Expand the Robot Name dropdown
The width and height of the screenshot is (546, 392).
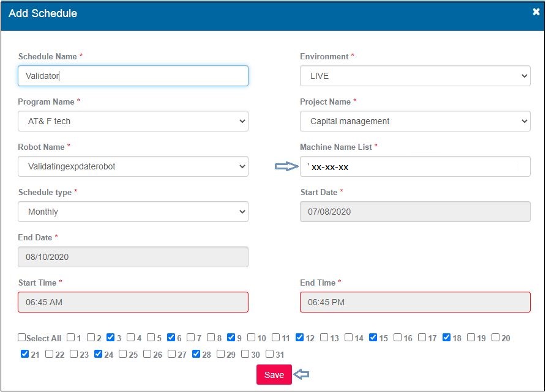tap(133, 166)
